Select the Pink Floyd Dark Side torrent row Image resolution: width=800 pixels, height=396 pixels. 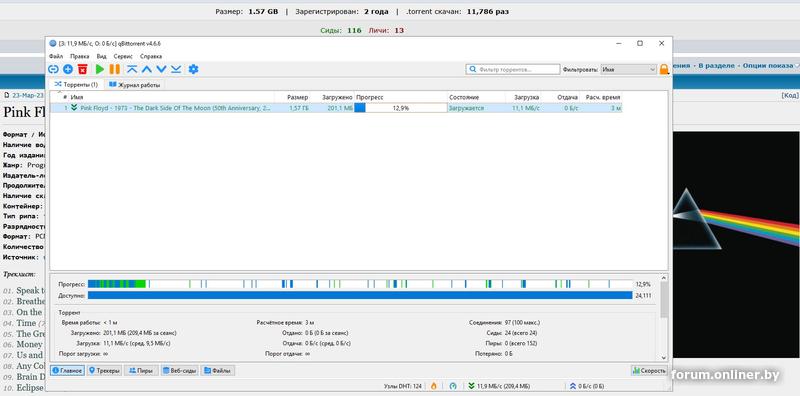336,108
